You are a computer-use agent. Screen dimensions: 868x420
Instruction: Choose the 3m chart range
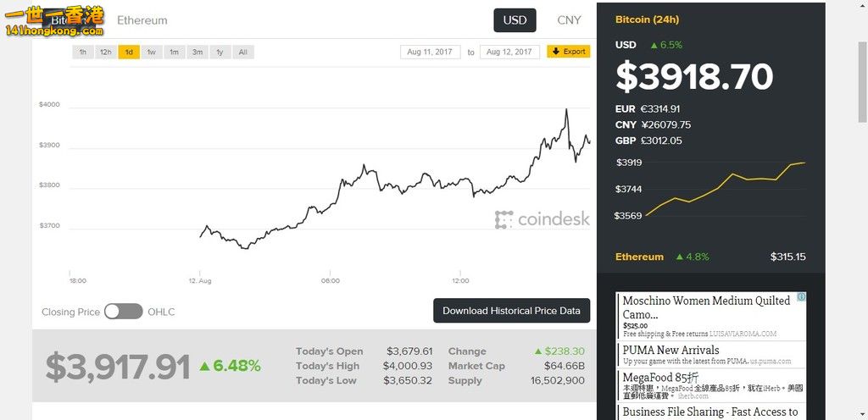coord(197,52)
